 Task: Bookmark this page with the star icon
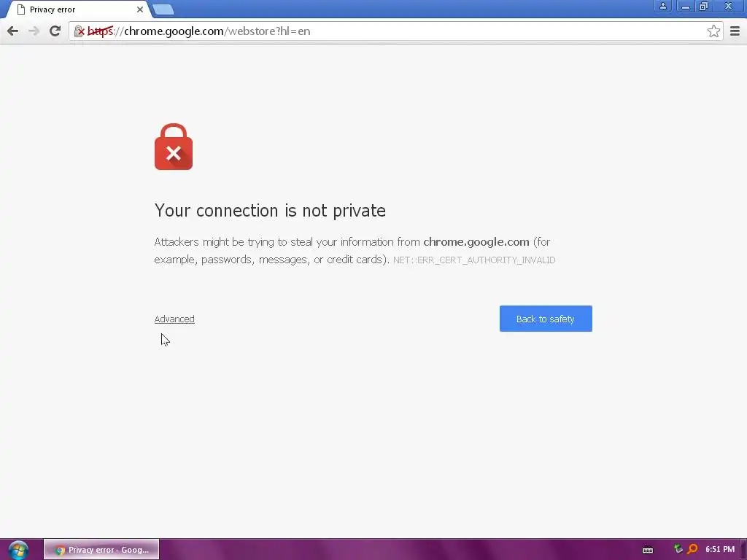click(713, 31)
